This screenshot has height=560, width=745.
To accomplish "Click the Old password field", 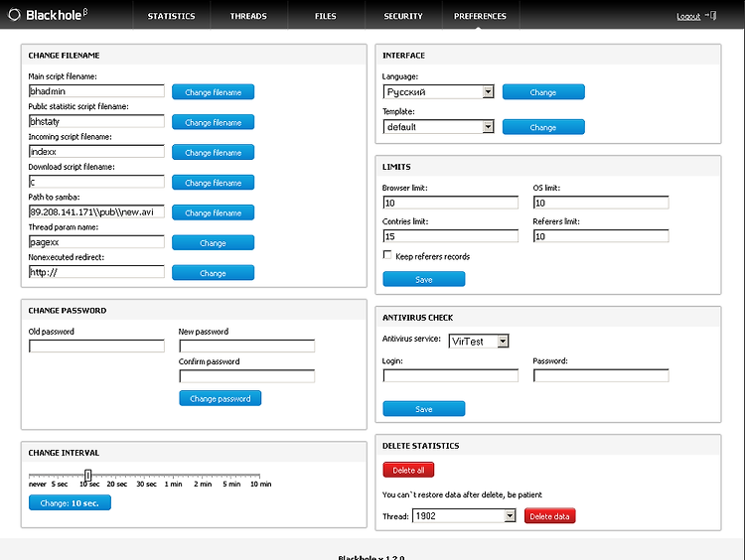I will 96,346.
